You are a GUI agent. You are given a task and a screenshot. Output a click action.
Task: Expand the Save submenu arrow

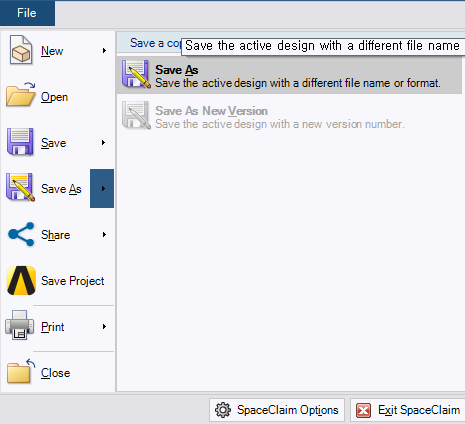point(104,143)
